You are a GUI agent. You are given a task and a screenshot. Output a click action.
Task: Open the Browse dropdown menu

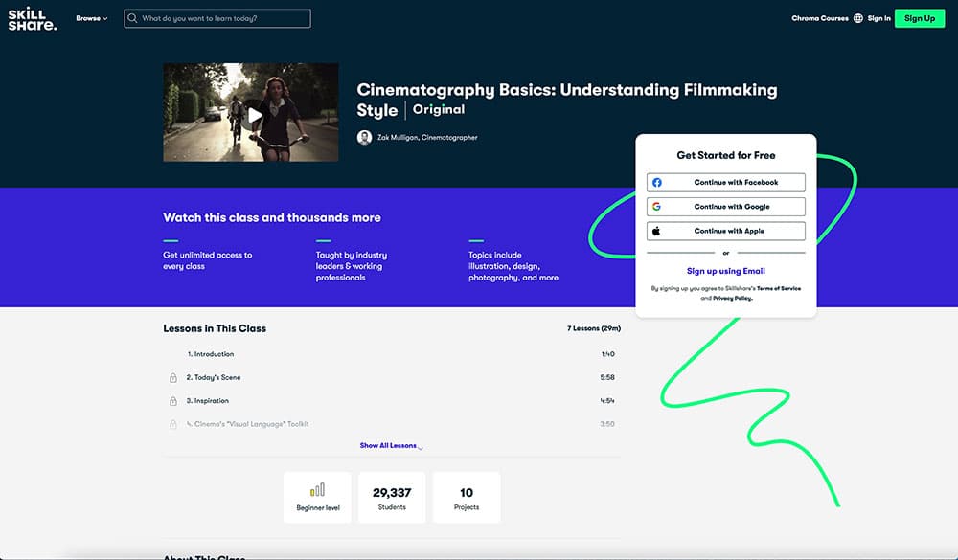92,18
